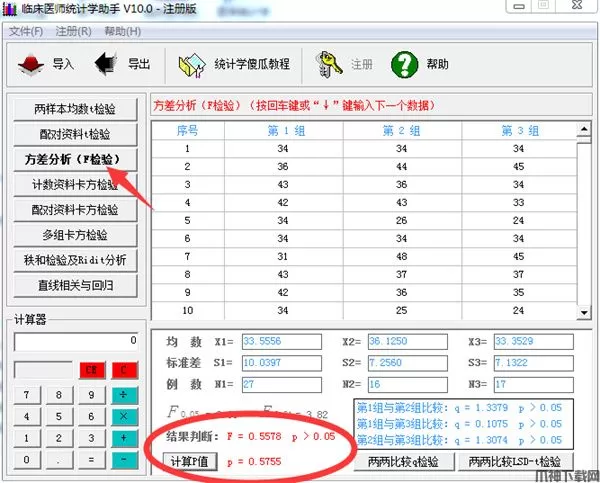The width and height of the screenshot is (600, 483).
Task: Click the X3 mean field 33.3529
Action: tap(534, 342)
